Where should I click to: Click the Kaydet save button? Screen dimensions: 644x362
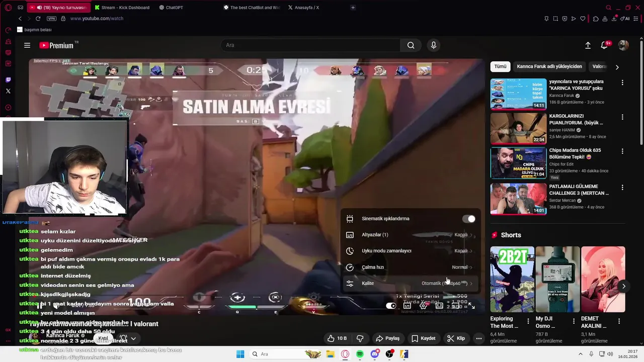pyautogui.click(x=423, y=338)
